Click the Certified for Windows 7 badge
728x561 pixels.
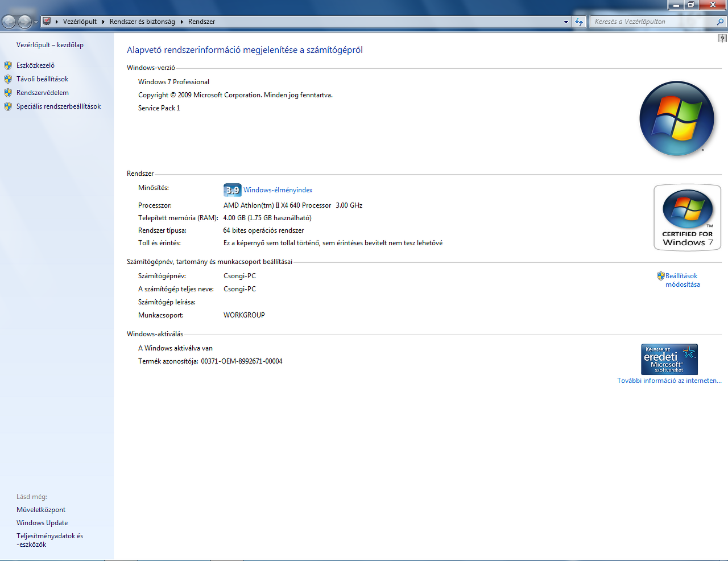[688, 217]
